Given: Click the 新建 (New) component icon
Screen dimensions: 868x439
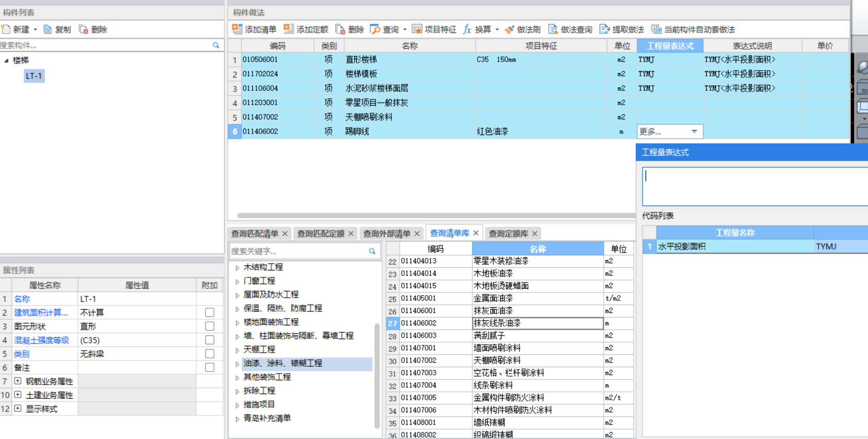Looking at the screenshot, I should point(6,29).
